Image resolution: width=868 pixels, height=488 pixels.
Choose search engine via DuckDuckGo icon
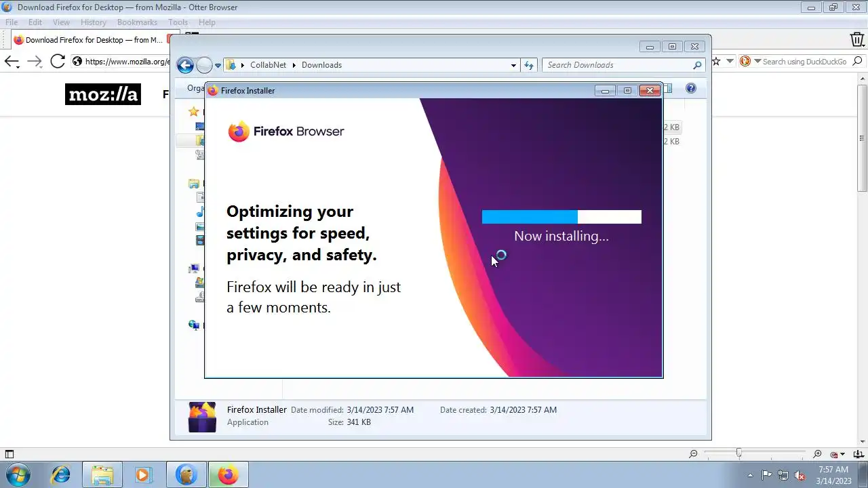[x=745, y=61]
